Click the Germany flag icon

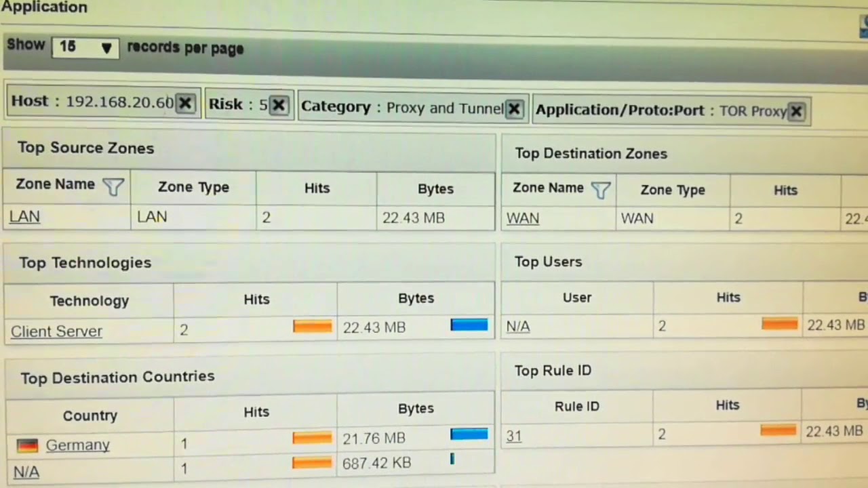(27, 445)
